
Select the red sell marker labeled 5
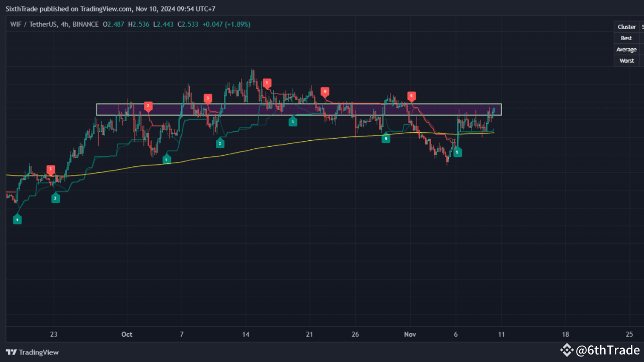pyautogui.click(x=411, y=95)
